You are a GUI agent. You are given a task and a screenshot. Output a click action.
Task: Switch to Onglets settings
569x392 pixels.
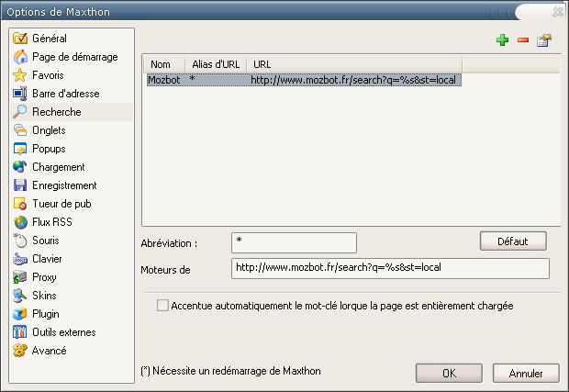point(49,130)
